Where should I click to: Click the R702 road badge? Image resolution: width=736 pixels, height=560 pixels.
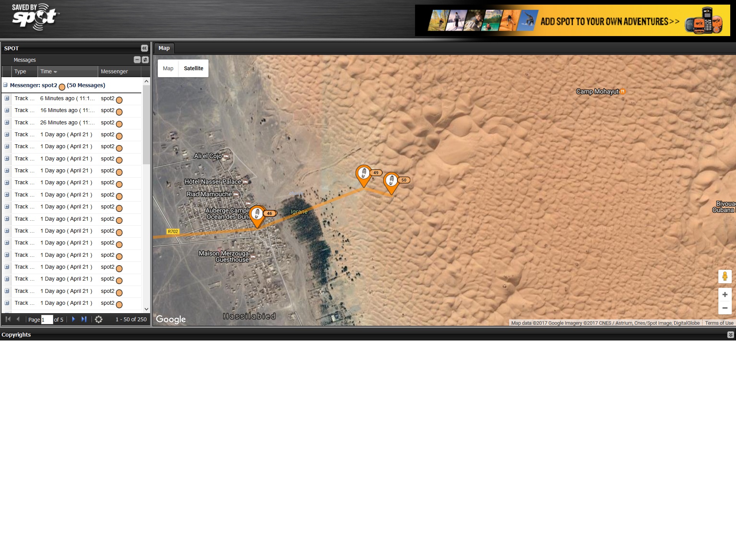pyautogui.click(x=173, y=231)
